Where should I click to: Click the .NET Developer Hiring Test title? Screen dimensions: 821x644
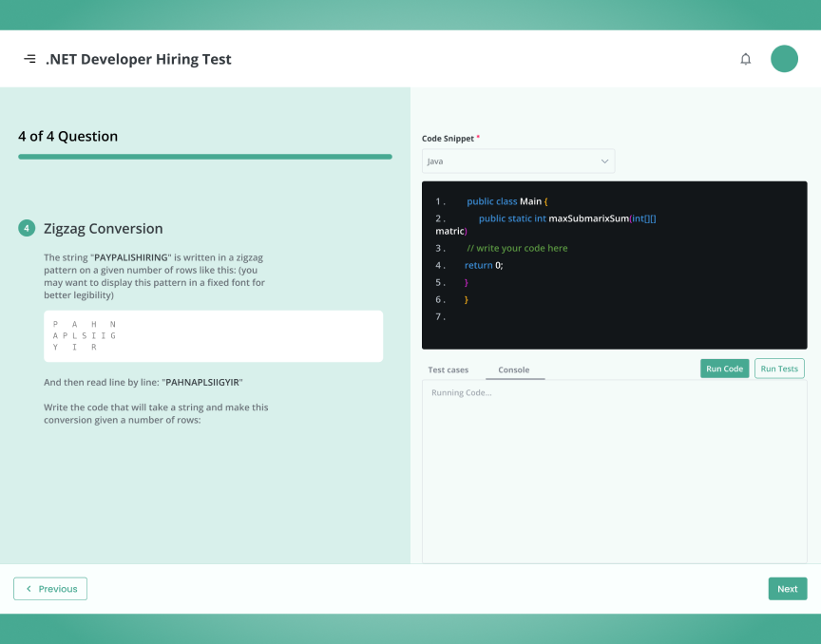coord(139,59)
